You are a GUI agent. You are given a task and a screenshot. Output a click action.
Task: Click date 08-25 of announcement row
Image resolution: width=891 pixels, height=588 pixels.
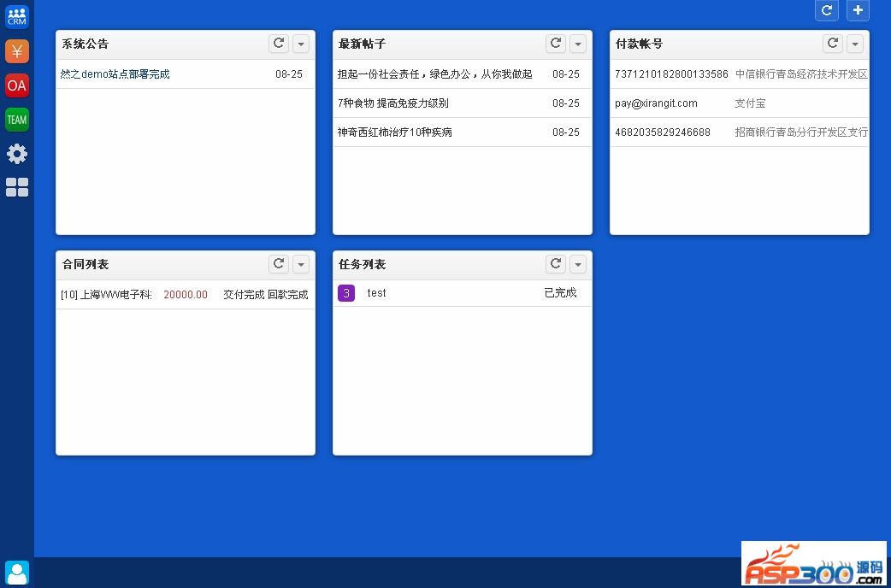point(289,73)
